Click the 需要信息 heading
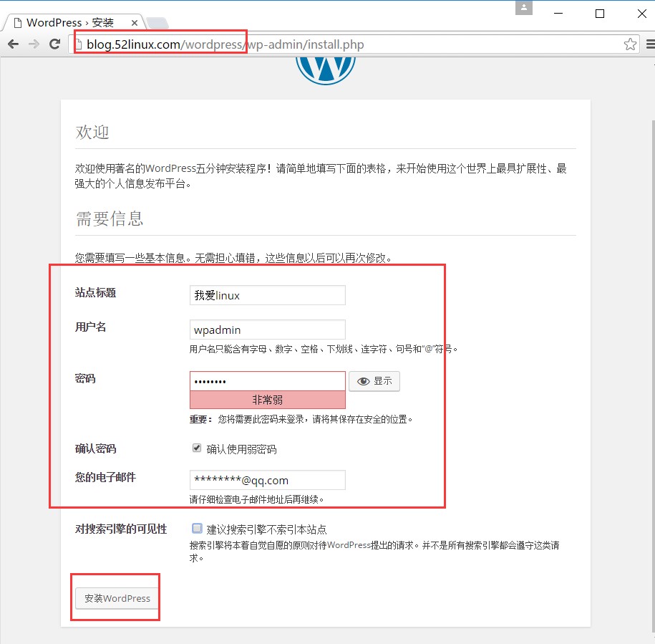Viewport: 655px width, 644px height. [x=110, y=218]
